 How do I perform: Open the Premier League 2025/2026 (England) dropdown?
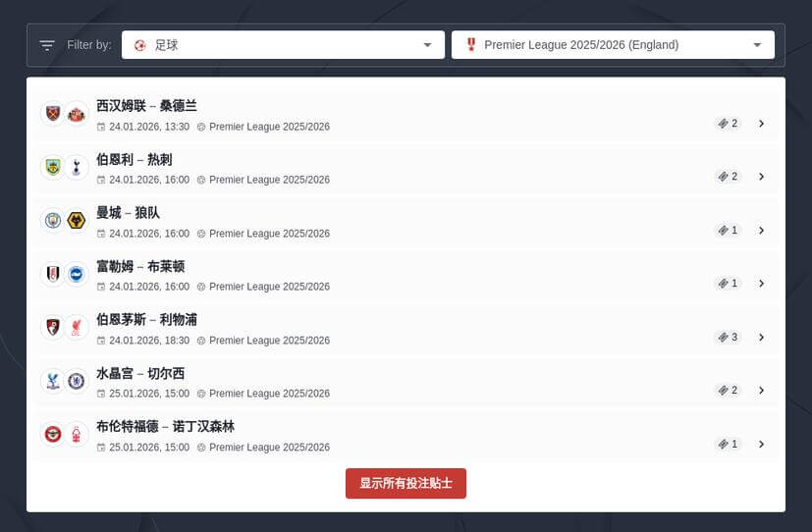click(x=613, y=45)
